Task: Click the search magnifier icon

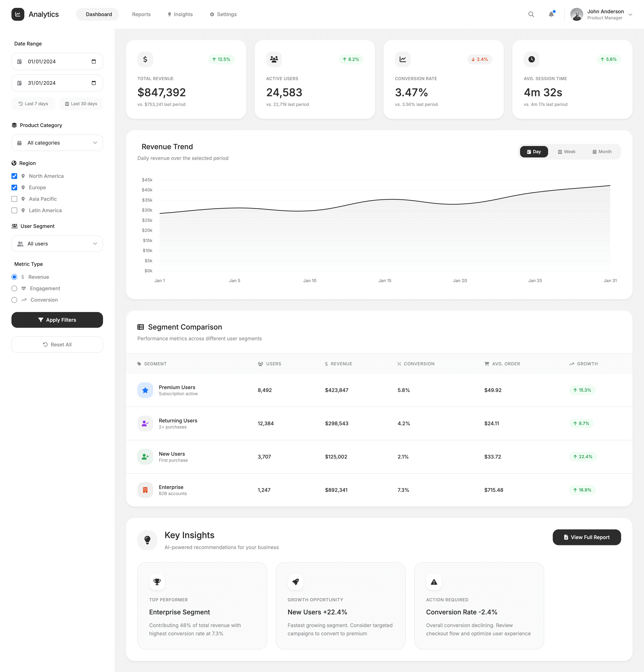Action: pos(531,14)
